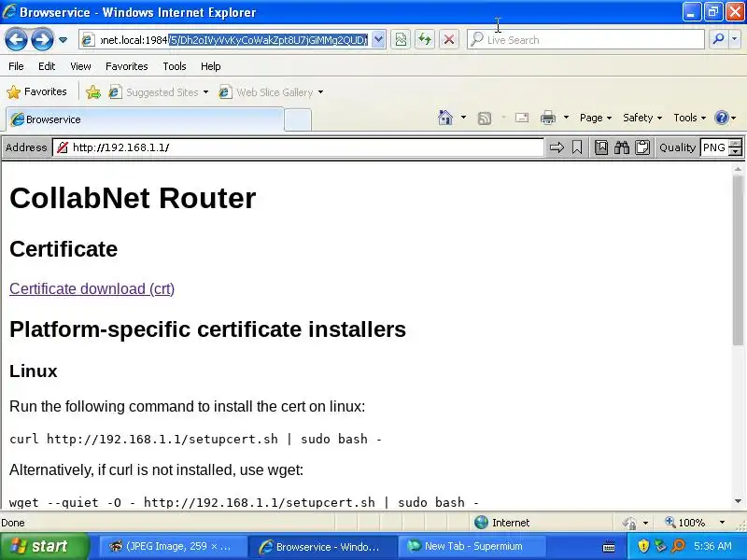Open the Browservice bookmarks book icon

tap(601, 147)
